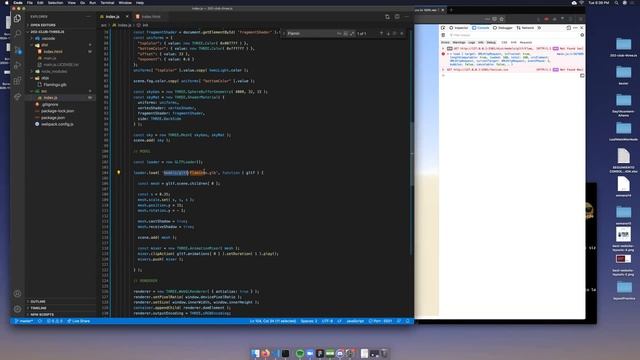Screen dimensions: 640x360
Task: Collapse the 2021-club-three.js project root
Action: coord(60,31)
